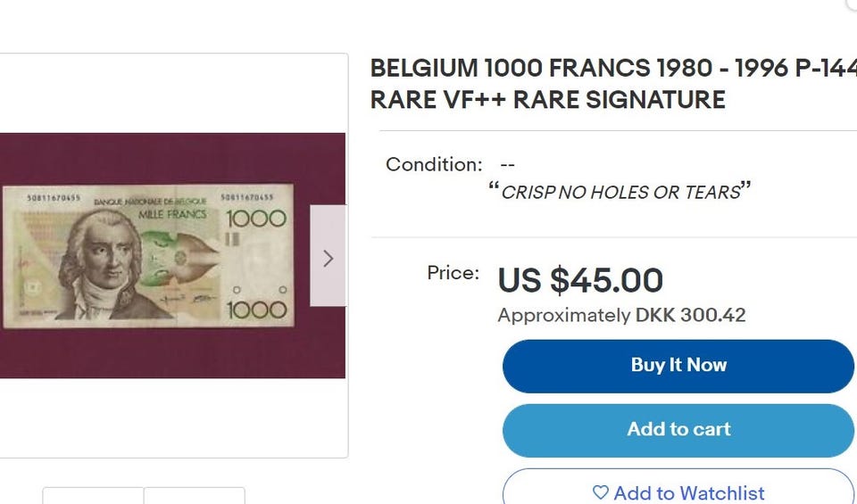Click the Price label
Viewport: 857px width, 504px height.
[x=453, y=273]
